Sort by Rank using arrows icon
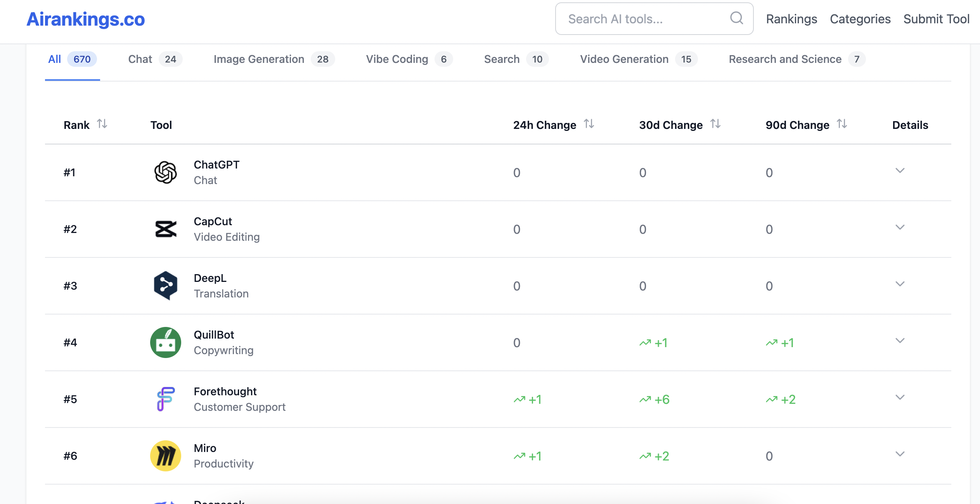980x504 pixels. [x=102, y=124]
